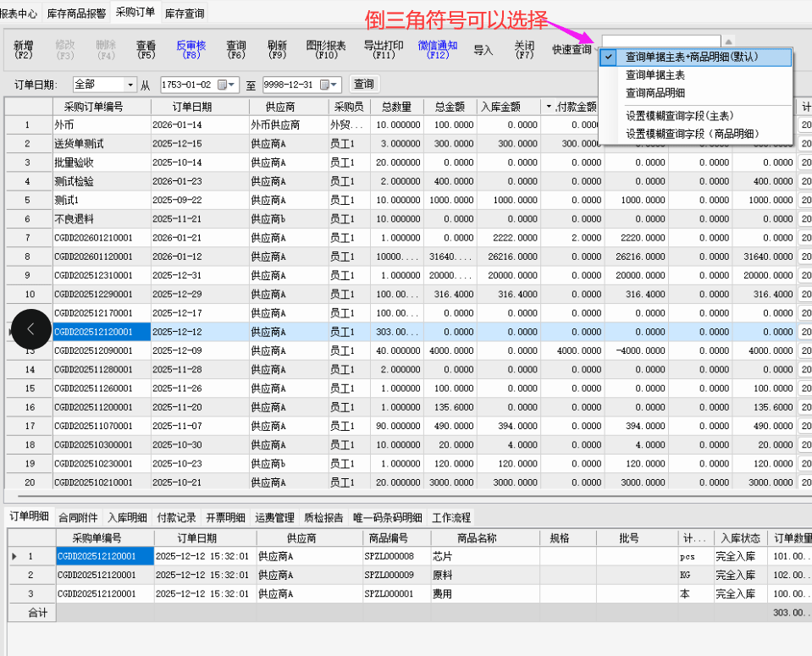The image size is (812, 656).
Task: Choose 查询商品明细 menu option
Action: tap(655, 93)
